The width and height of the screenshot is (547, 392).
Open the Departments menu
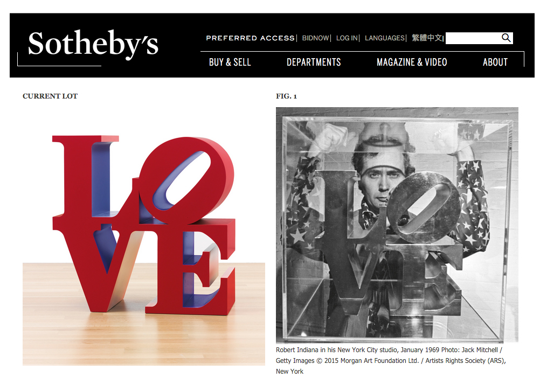click(314, 62)
